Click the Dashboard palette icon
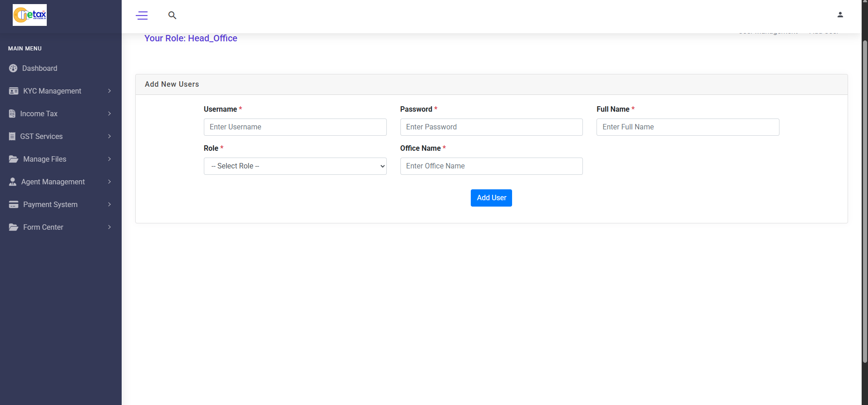 13,68
